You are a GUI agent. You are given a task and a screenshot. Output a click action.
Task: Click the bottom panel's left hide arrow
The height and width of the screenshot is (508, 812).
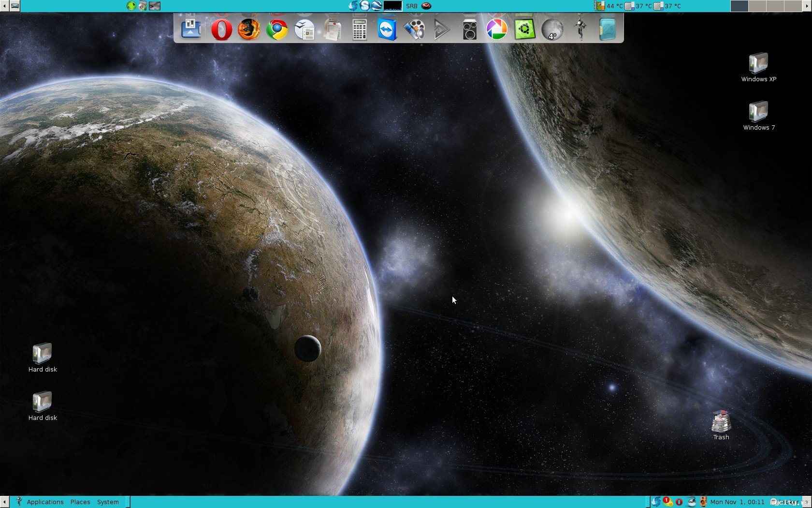[x=4, y=502]
